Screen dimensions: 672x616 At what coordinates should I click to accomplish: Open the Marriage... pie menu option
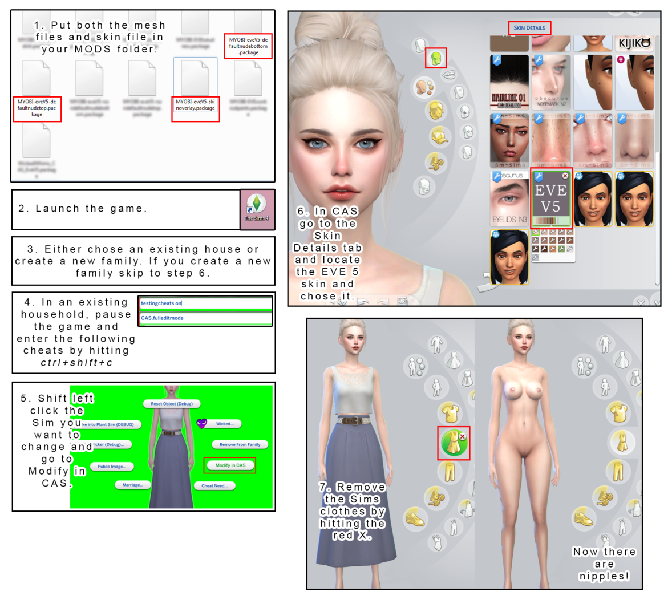click(x=133, y=485)
